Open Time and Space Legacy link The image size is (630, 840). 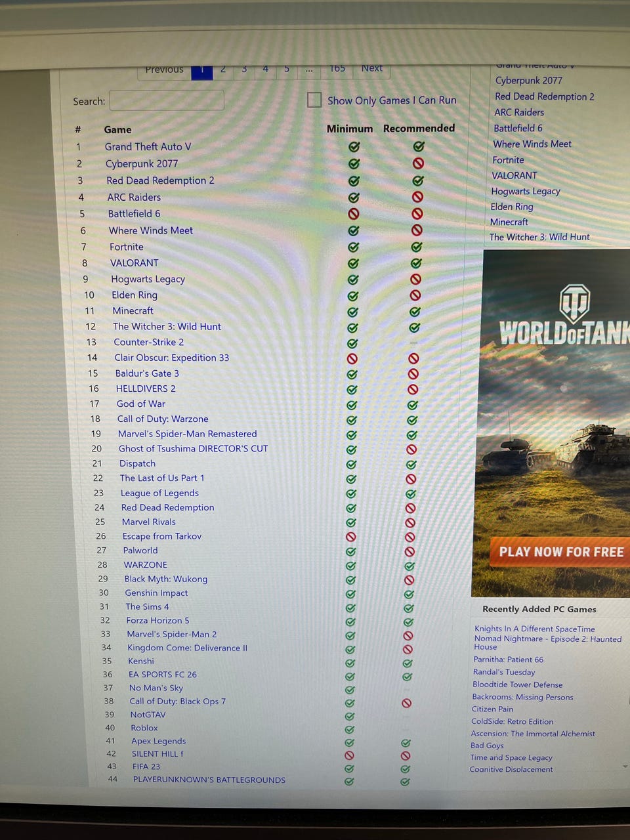point(511,757)
